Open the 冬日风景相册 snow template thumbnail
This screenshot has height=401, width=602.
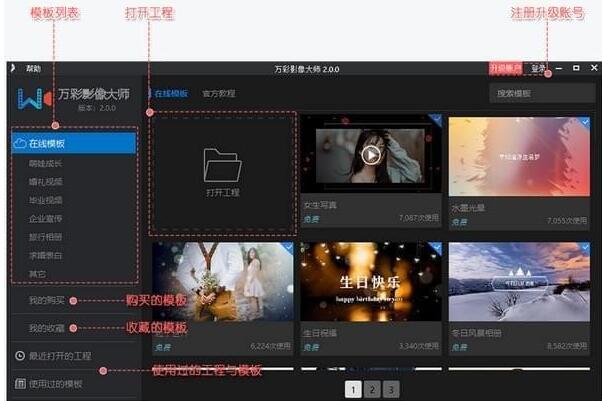519,282
